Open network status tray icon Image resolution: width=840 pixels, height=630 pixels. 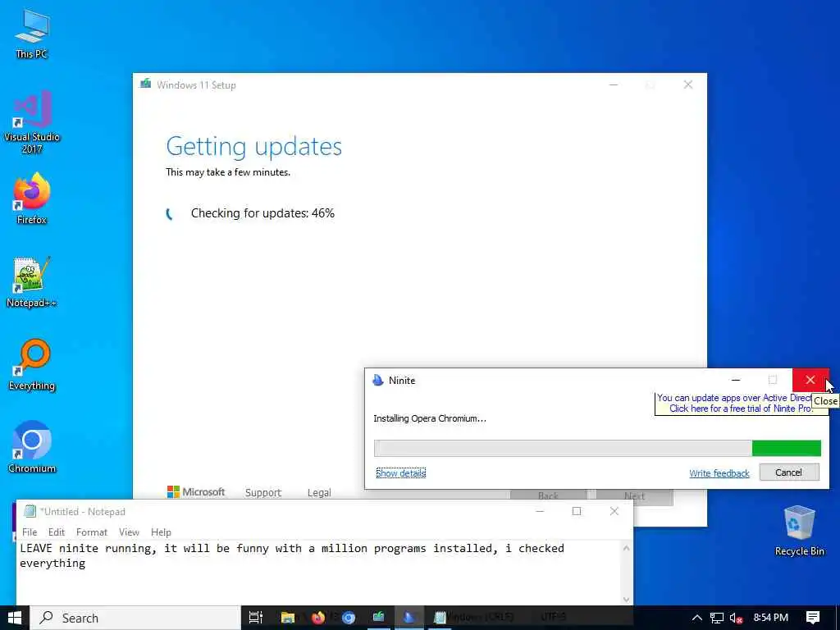coord(717,618)
